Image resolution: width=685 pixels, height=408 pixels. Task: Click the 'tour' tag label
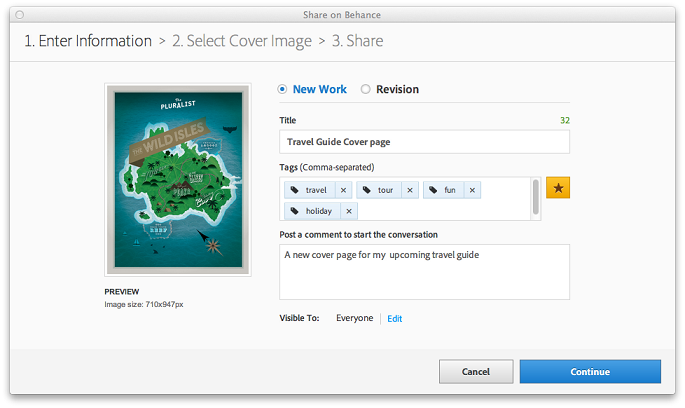click(385, 190)
